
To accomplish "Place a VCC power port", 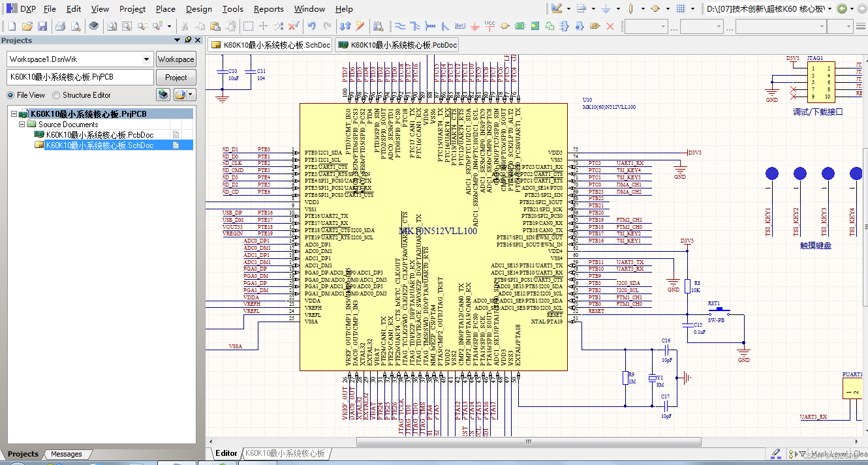I will point(489,25).
